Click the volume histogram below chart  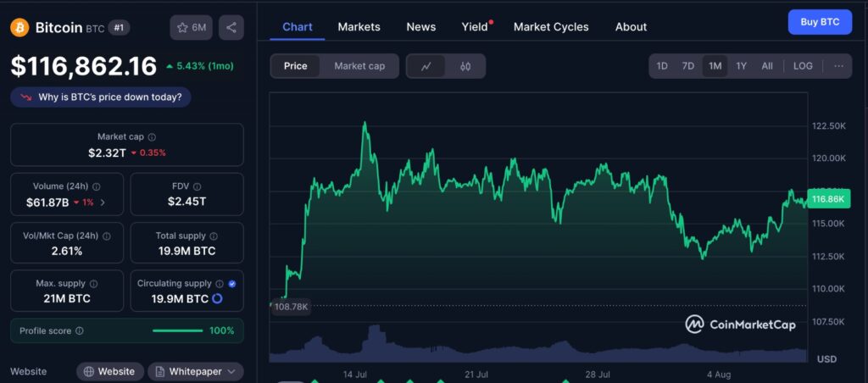click(538, 346)
